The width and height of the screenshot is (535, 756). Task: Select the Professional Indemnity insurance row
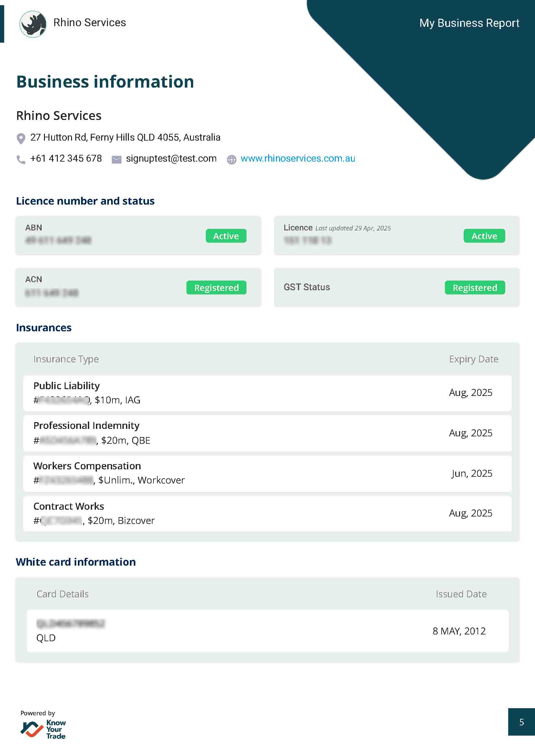point(267,433)
